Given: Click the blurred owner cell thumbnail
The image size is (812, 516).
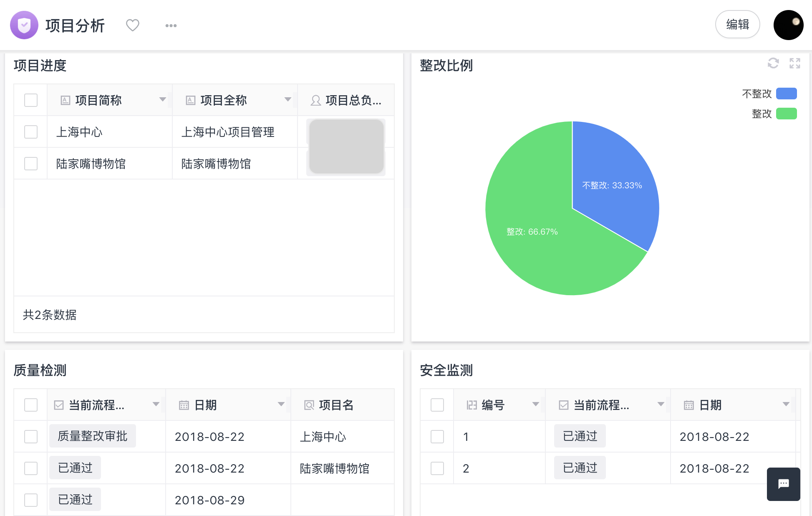Looking at the screenshot, I should pos(346,147).
